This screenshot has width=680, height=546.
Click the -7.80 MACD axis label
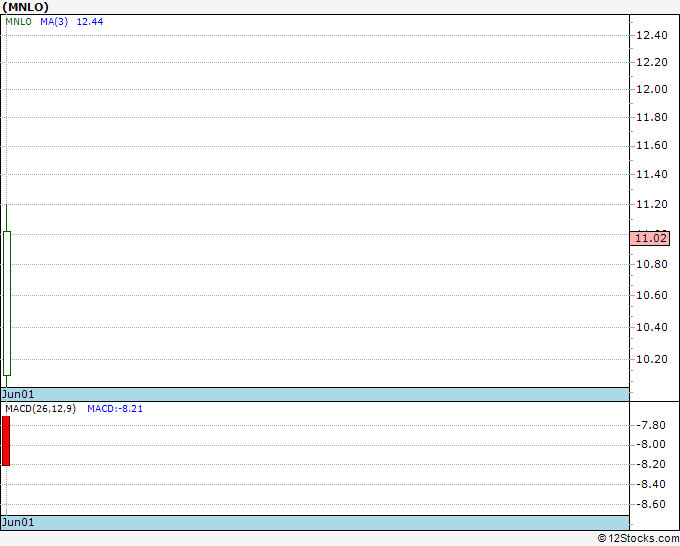651,425
